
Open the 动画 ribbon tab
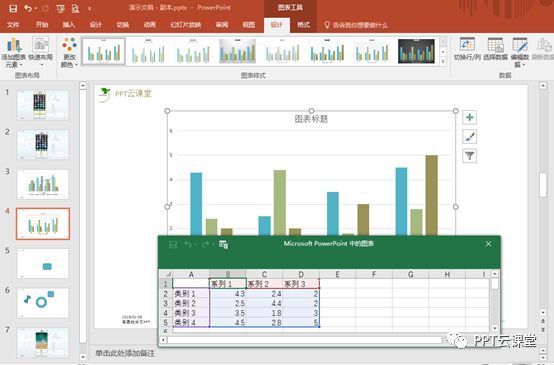click(x=149, y=24)
